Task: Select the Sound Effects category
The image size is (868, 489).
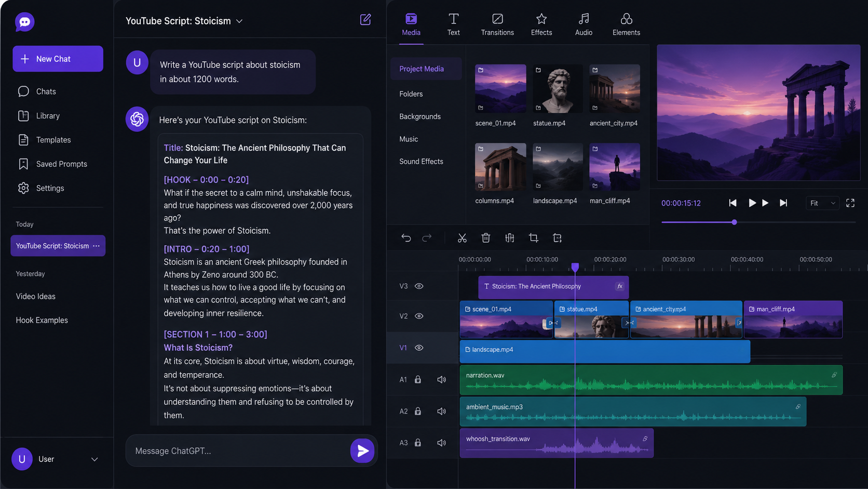Action: pos(421,162)
